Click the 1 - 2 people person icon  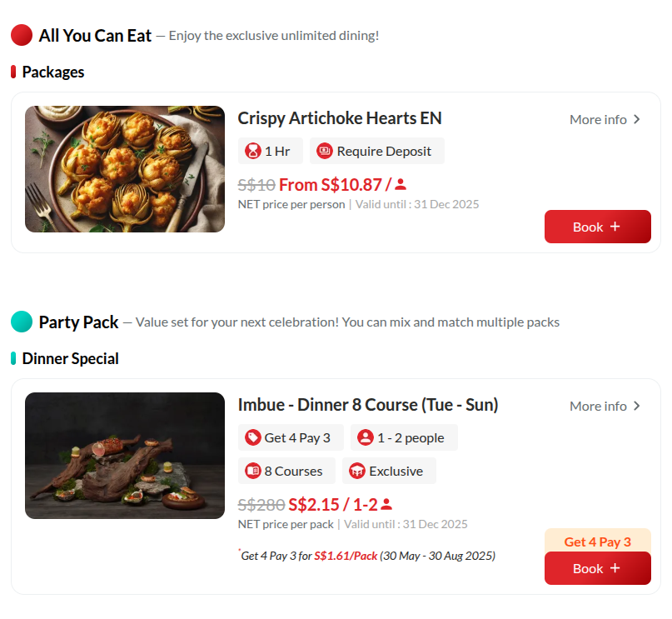point(366,438)
